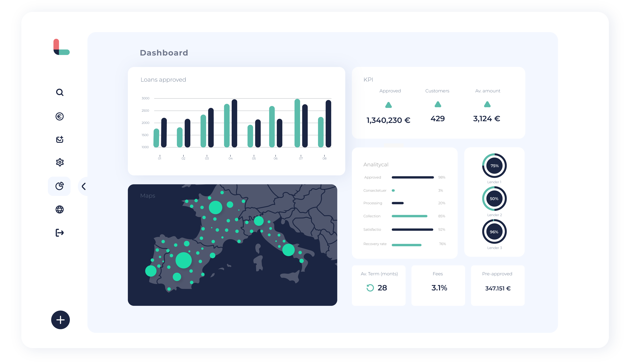Click the Collection 85% progress bar

point(410,216)
